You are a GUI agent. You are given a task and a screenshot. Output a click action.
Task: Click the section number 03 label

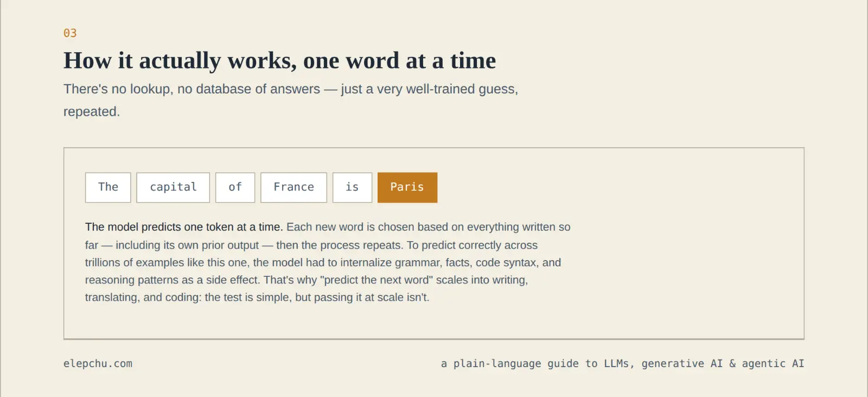pyautogui.click(x=70, y=33)
